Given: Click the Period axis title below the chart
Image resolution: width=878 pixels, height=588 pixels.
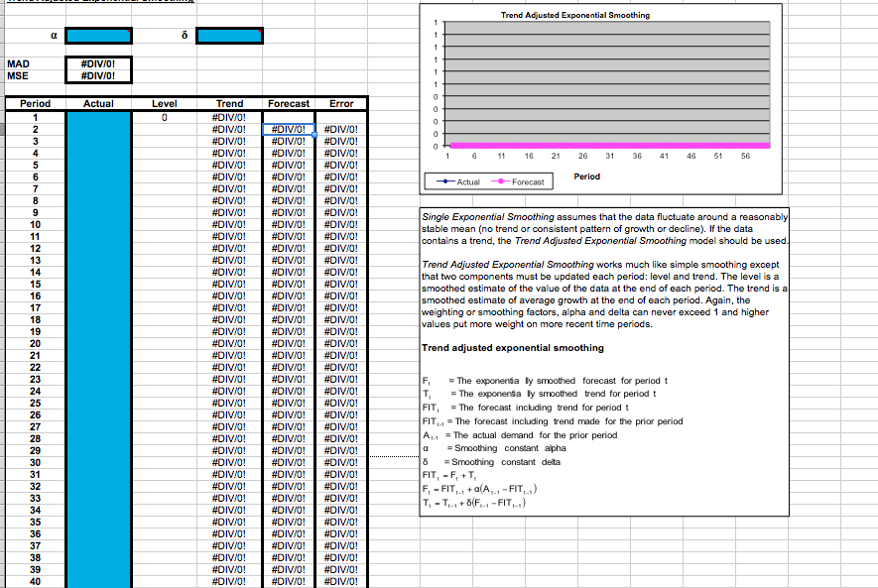Looking at the screenshot, I should coord(587,176).
